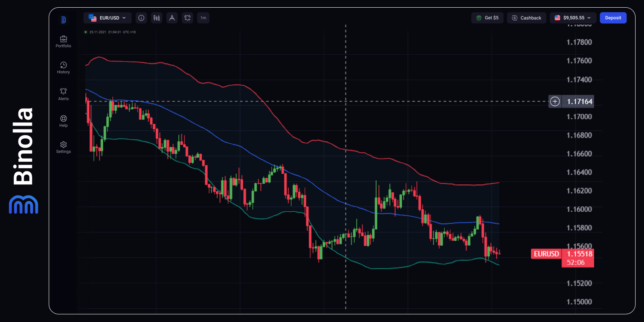Expand the $9,505.55 account balance dropdown

coord(573,18)
